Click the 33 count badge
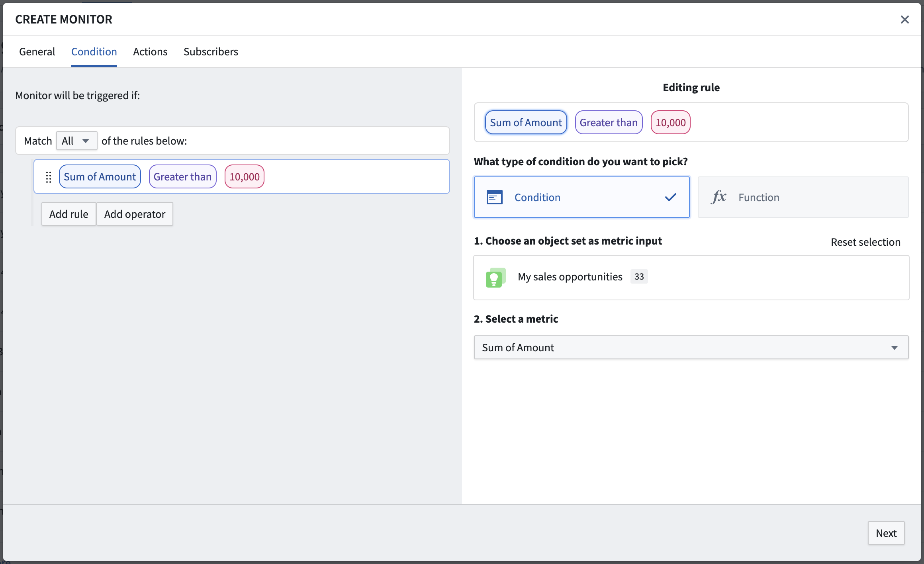The image size is (924, 564). 639,276
